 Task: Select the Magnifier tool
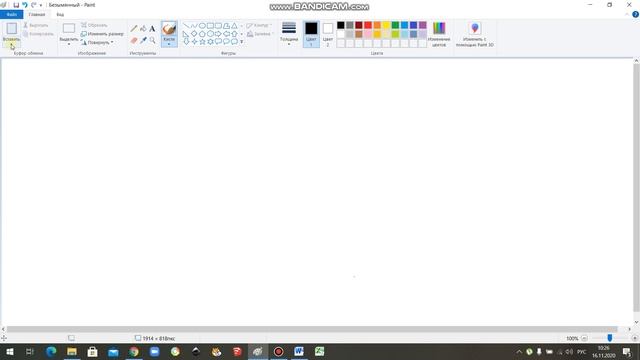click(x=152, y=40)
